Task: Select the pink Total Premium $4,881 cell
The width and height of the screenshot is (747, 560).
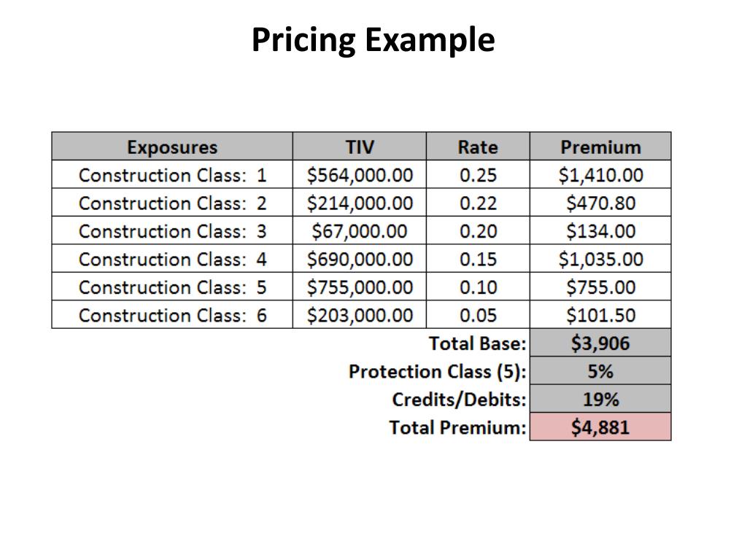Action: 600,427
